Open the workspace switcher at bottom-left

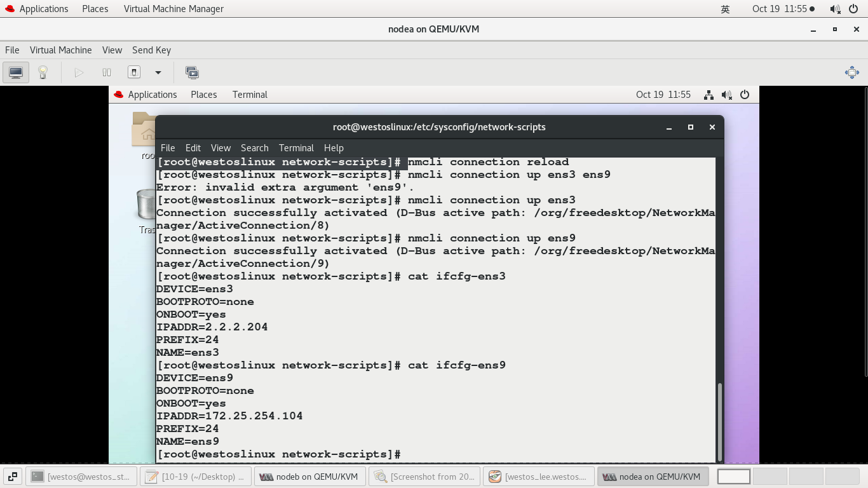tap(13, 476)
